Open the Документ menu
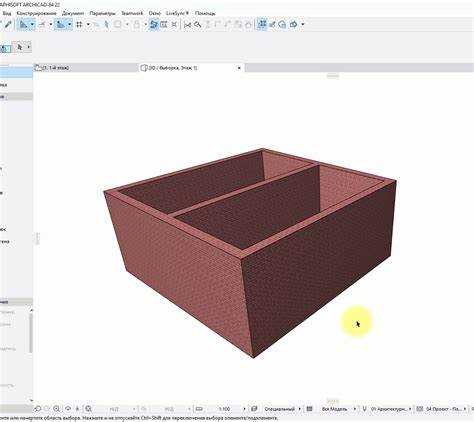The image size is (474, 422). [73, 13]
